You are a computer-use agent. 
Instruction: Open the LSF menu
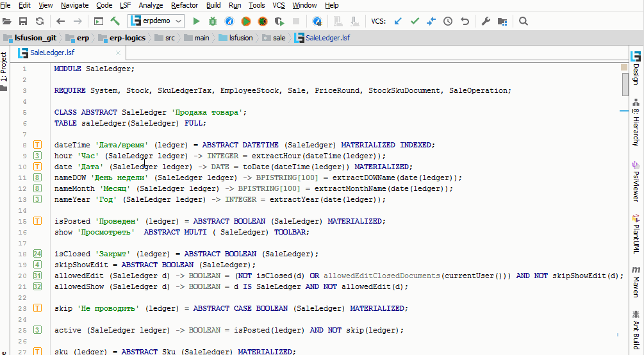click(125, 5)
